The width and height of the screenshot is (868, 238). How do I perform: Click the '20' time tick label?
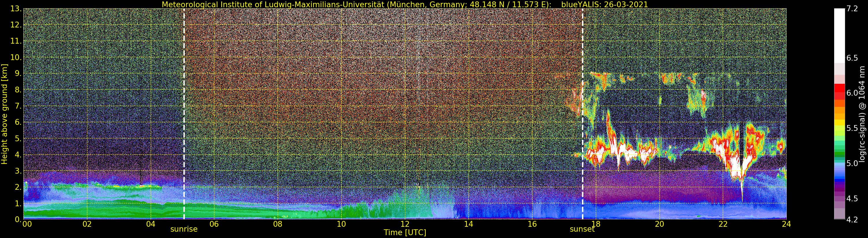point(659,224)
